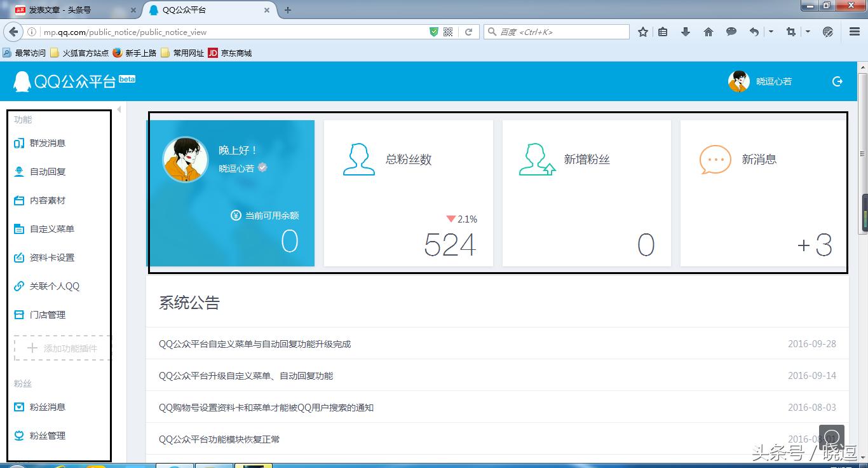The width and height of the screenshot is (868, 468).
Task: Open announcement about QQ购物号 profile card notice
Action: [265, 407]
